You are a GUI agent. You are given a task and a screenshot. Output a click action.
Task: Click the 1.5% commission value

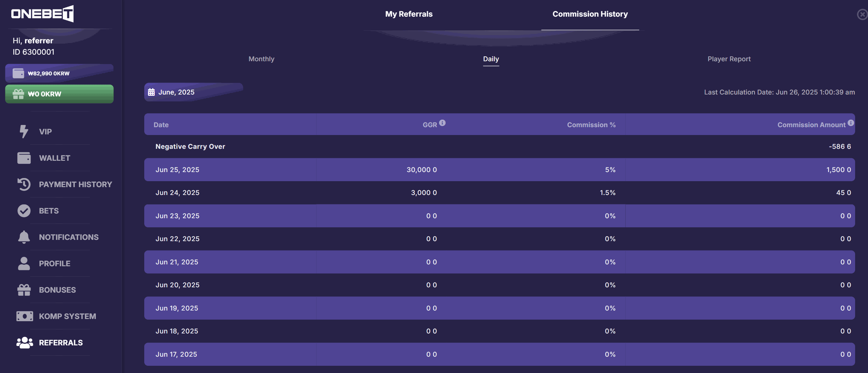point(607,192)
